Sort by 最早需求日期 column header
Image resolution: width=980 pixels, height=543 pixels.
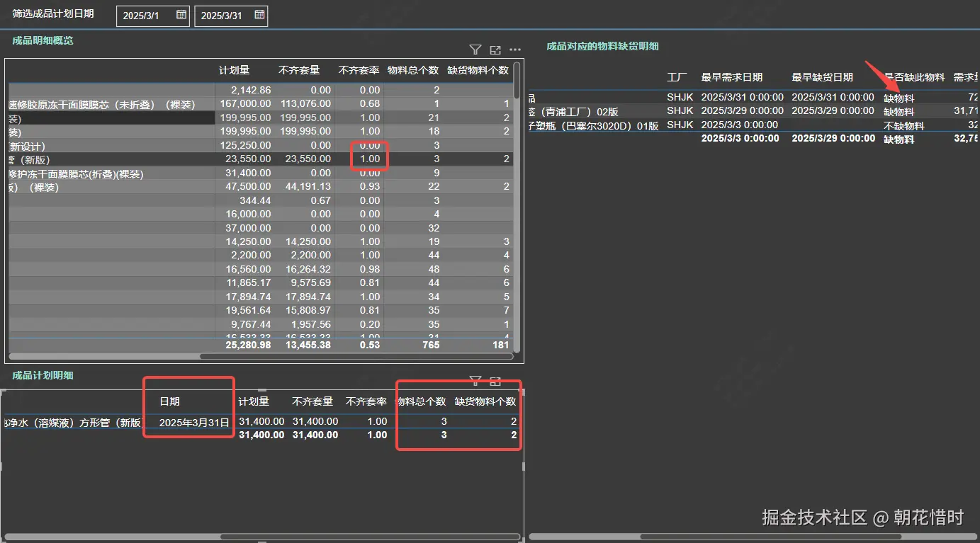(x=732, y=77)
